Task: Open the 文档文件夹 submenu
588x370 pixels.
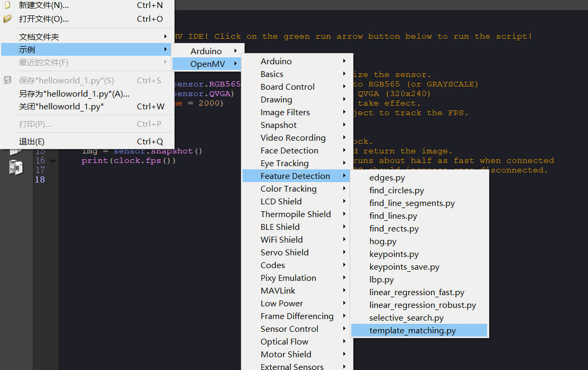Action: [x=88, y=37]
